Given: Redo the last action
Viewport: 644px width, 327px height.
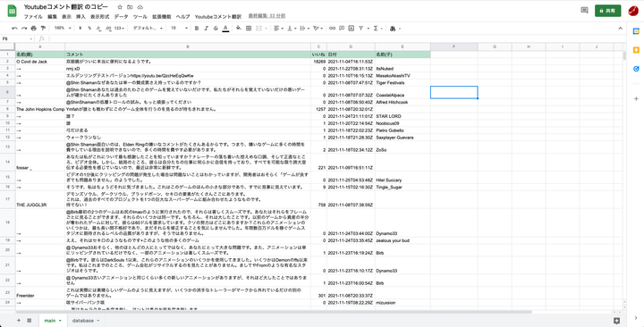Looking at the screenshot, I should point(24,29).
